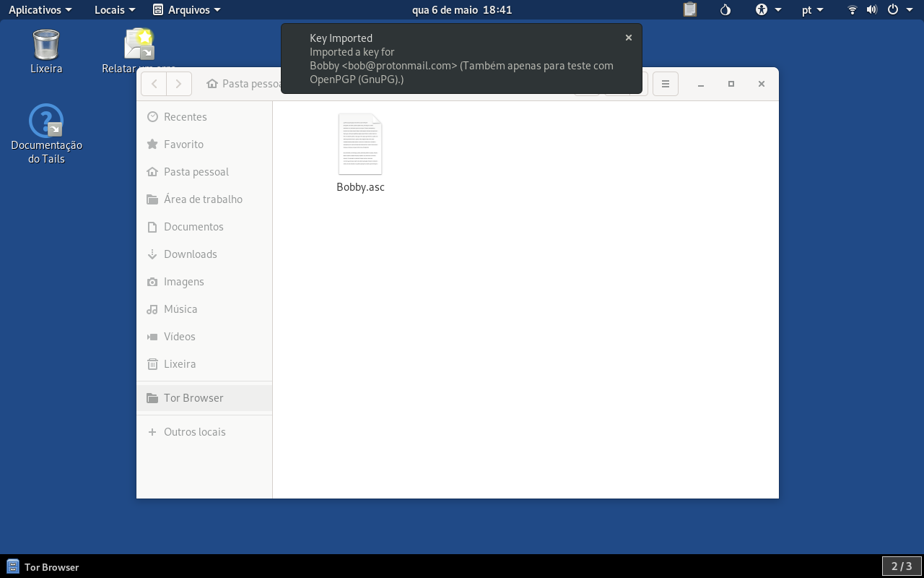Viewport: 924px width, 578px height.
Task: Switch workspace using the 2/3 indicator
Action: (902, 566)
